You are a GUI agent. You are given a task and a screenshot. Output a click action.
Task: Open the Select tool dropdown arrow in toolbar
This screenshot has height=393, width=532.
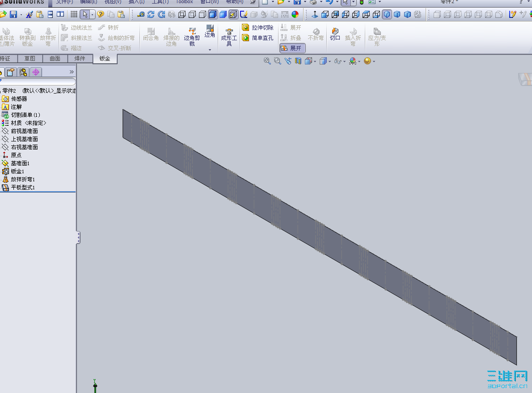(92, 14)
